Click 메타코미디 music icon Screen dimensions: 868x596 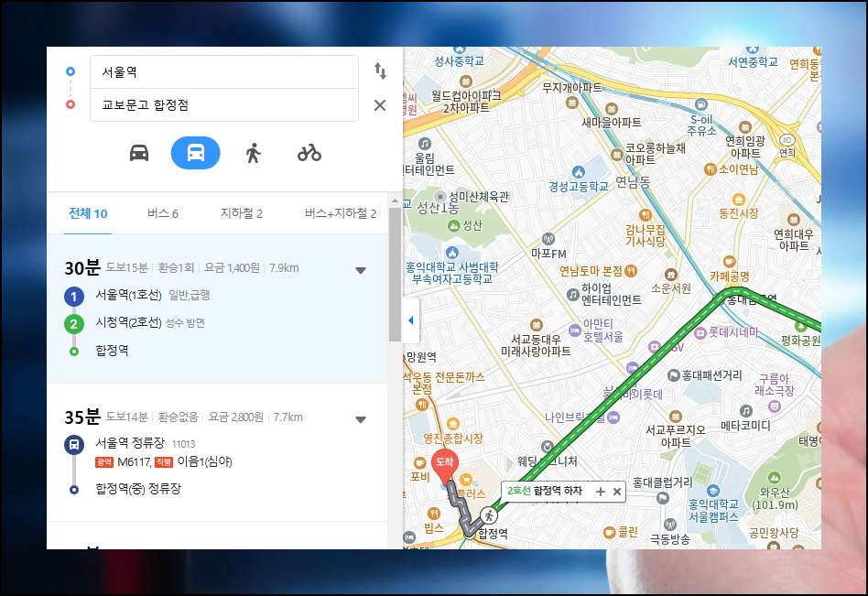(x=745, y=411)
